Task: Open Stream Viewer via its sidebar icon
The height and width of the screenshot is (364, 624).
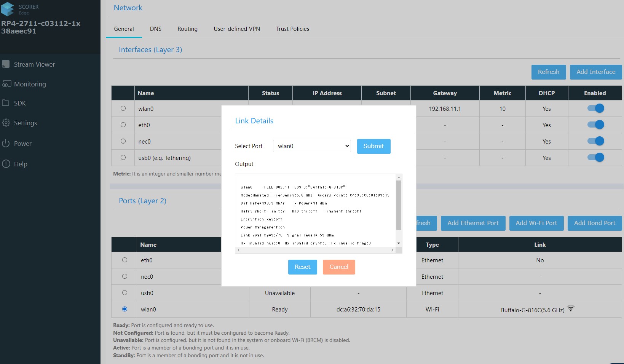Action: coord(6,64)
